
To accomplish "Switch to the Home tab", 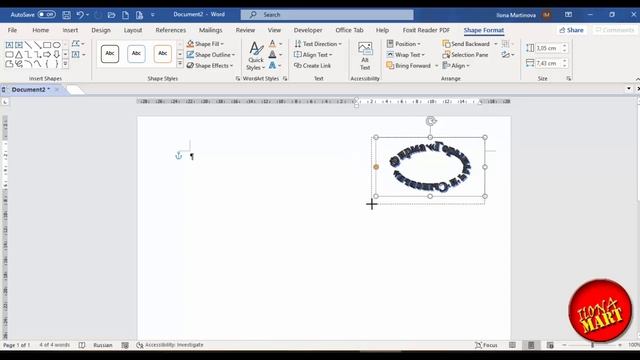I will point(40,30).
